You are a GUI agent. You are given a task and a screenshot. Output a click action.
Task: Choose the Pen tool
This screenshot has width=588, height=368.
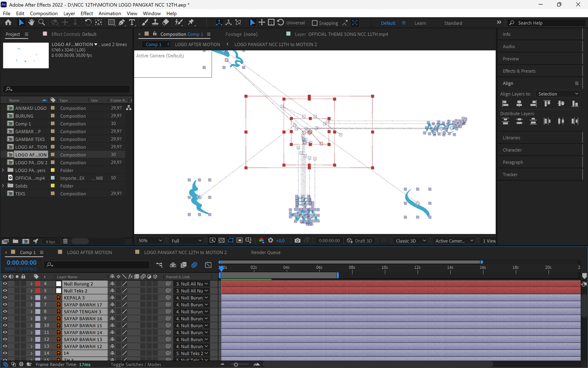point(122,22)
